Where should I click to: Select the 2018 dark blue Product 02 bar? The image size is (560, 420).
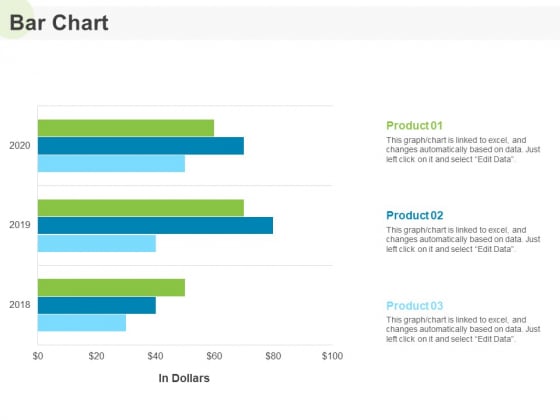tap(97, 305)
